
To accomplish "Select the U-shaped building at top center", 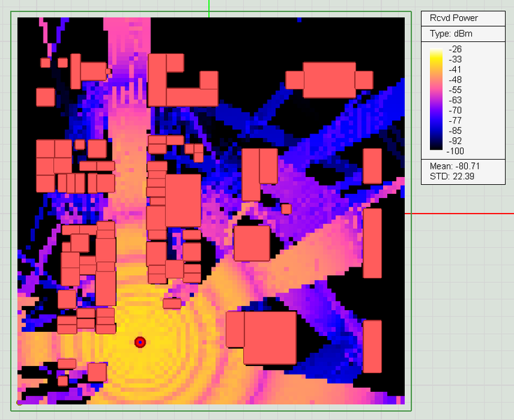I will [x=183, y=80].
